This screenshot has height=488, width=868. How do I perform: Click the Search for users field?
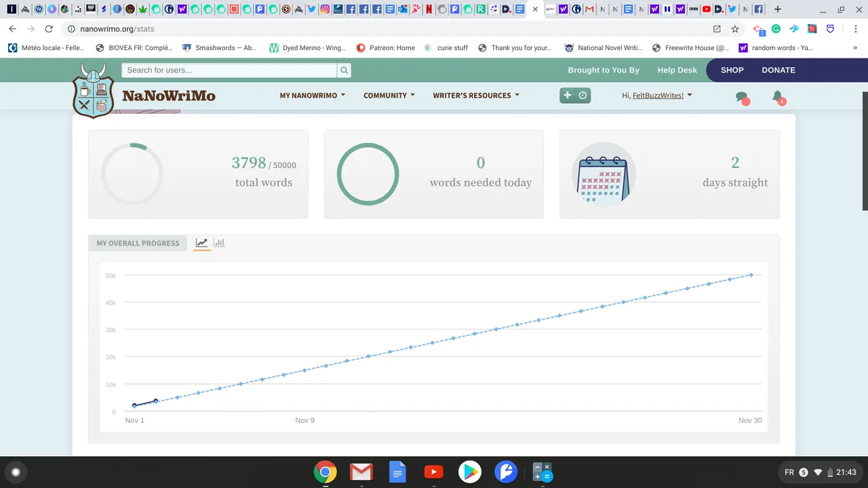(229, 70)
